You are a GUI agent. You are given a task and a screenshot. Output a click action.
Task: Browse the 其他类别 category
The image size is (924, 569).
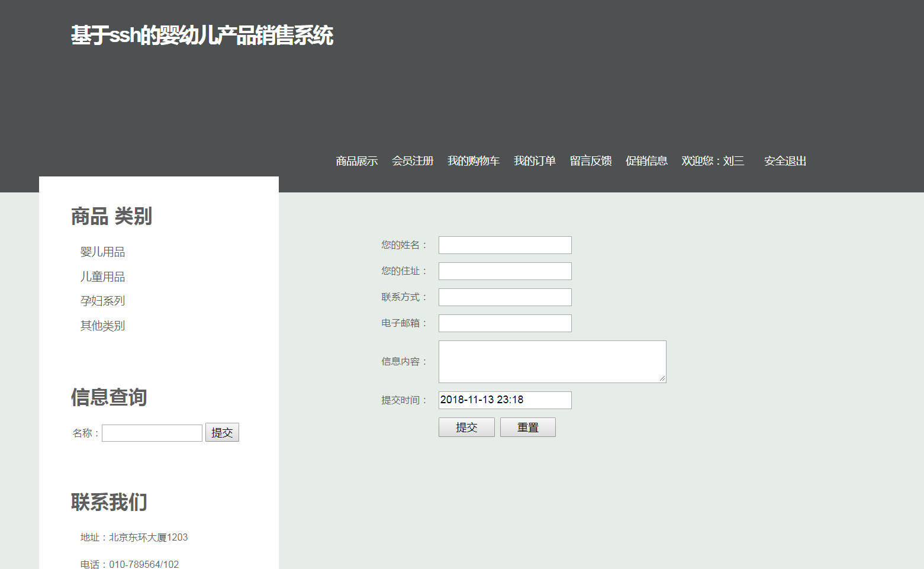tap(102, 326)
